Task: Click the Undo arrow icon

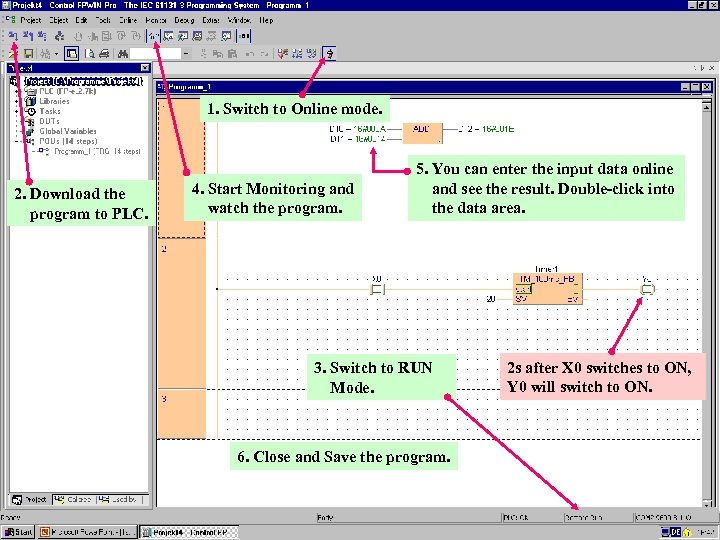Action: [250, 54]
